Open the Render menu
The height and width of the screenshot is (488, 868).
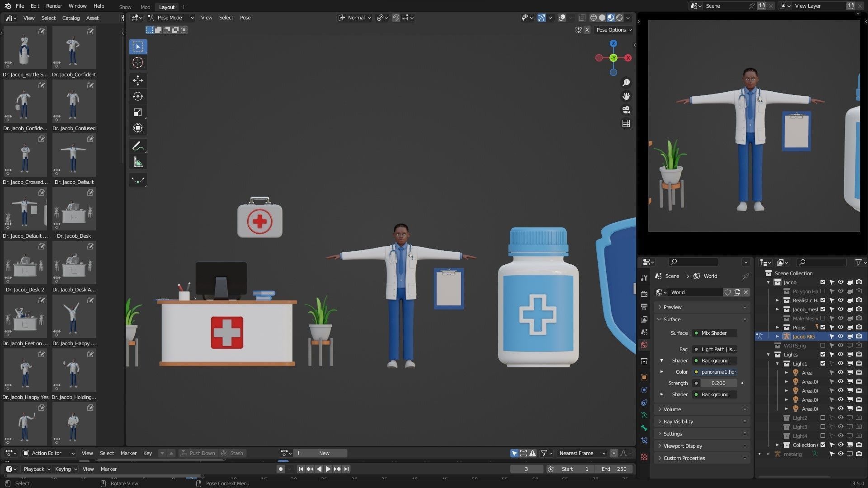54,6
